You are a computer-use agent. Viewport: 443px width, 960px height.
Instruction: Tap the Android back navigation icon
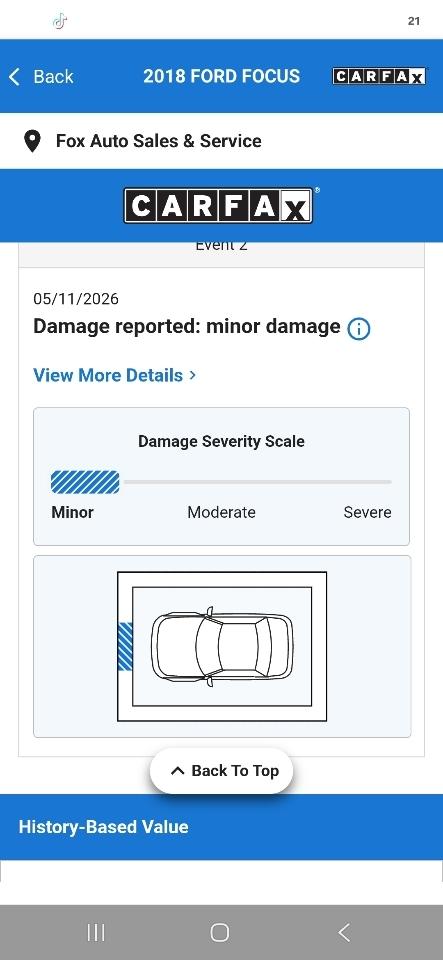tap(344, 932)
